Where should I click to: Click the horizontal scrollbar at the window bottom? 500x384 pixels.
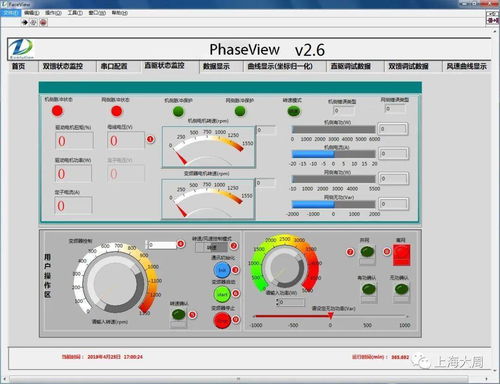(x=238, y=379)
